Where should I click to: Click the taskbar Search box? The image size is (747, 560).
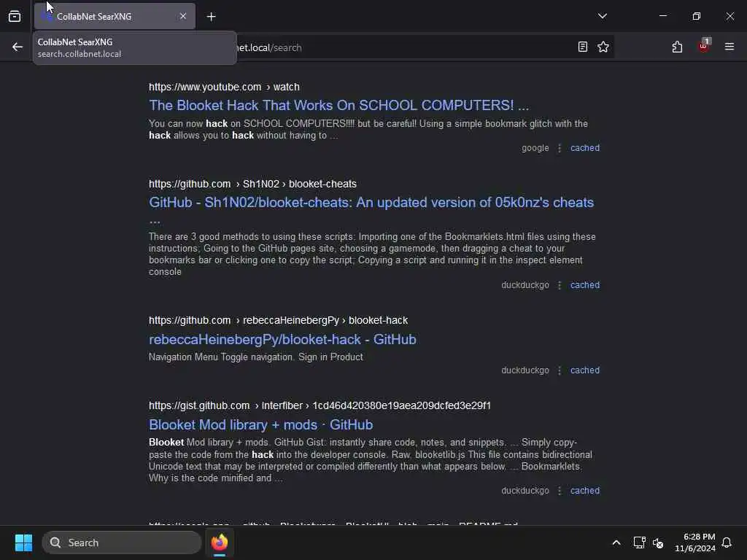coord(122,542)
